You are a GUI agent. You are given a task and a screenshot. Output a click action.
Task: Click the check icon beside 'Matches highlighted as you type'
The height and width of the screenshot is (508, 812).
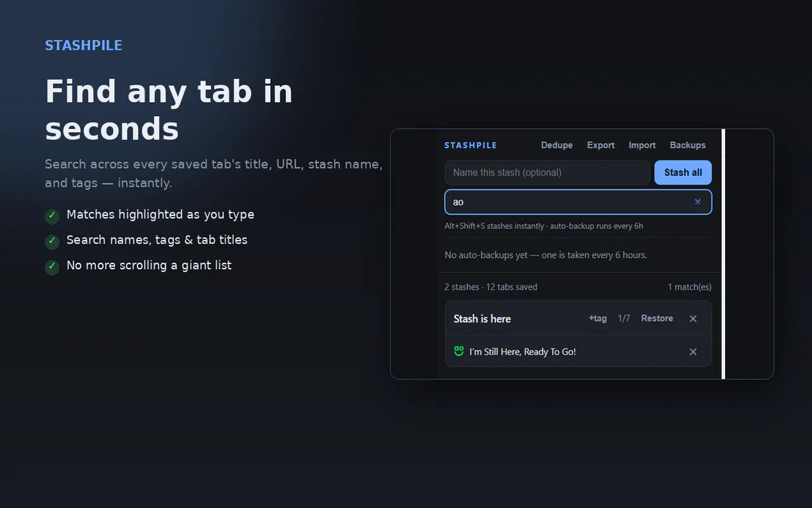click(x=52, y=216)
